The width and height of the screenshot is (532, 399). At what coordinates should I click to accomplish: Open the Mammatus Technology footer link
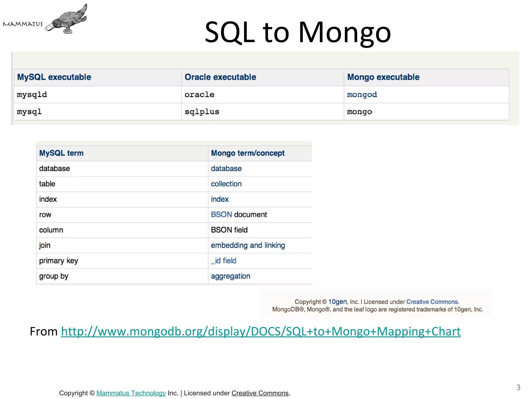(131, 393)
